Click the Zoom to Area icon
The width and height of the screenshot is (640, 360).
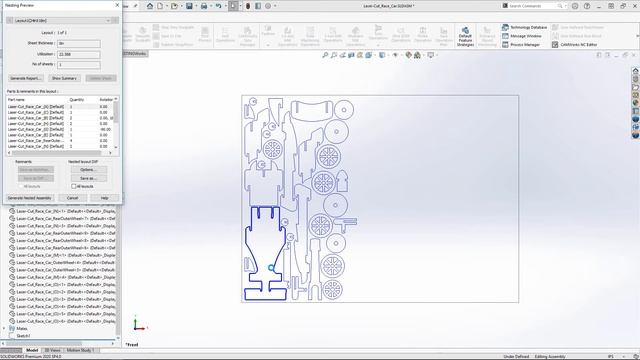point(334,55)
